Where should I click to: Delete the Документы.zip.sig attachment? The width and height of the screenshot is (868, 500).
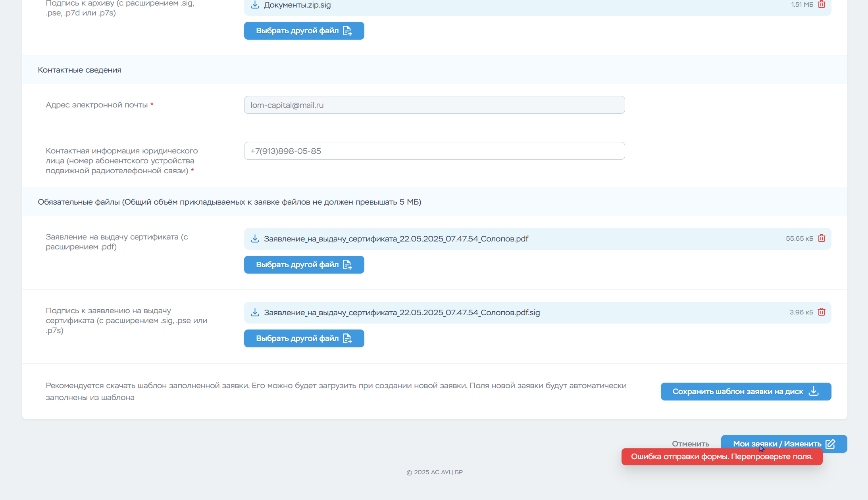pos(822,4)
